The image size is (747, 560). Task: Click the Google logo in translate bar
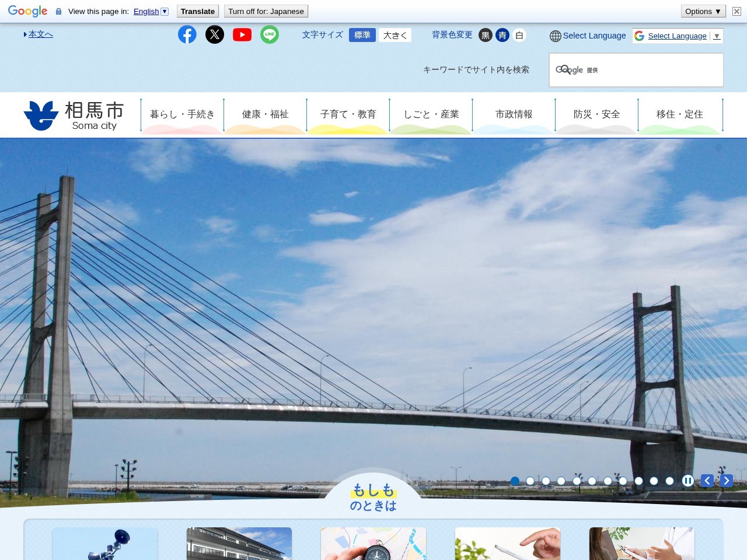27,11
